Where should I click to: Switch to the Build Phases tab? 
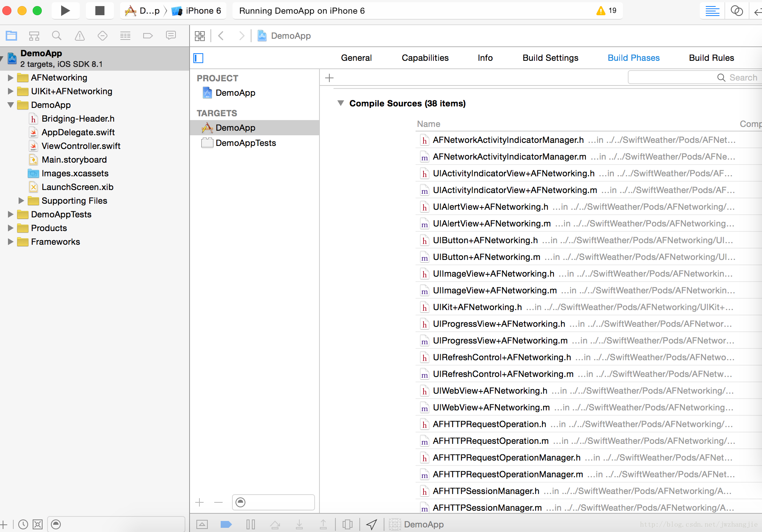[x=634, y=58]
